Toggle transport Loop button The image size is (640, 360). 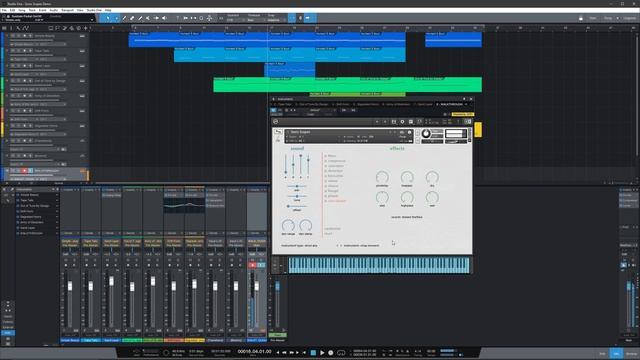pyautogui.click(x=341, y=353)
